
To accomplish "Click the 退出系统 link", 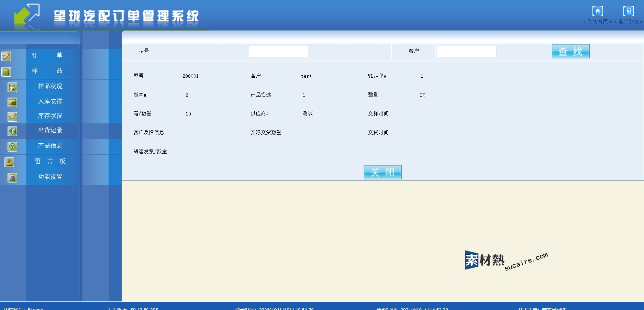I will [x=629, y=21].
